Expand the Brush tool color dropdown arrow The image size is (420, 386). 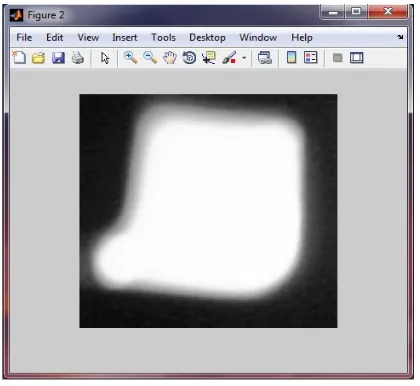244,58
